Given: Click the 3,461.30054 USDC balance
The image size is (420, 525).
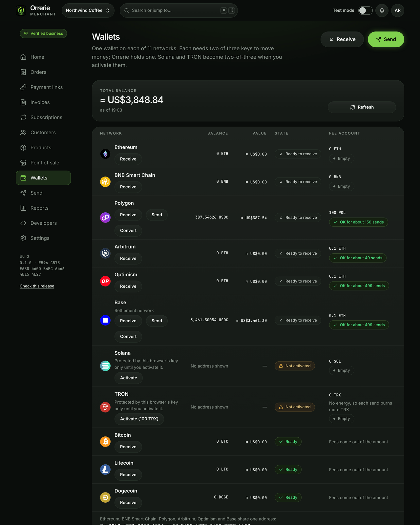Looking at the screenshot, I should (x=209, y=320).
